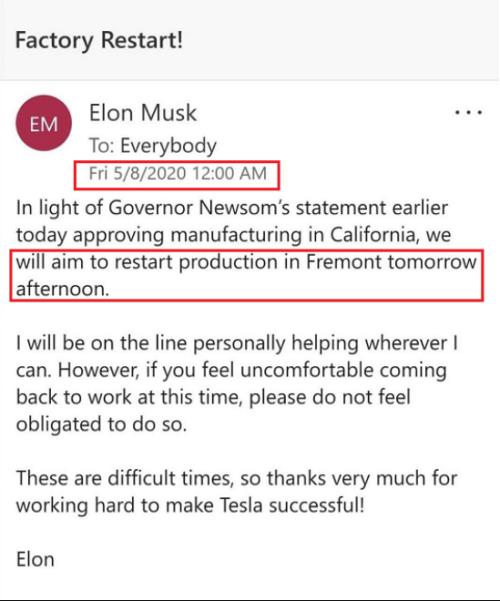Click the word manufacturing in the first paragraph
Screen dimensions: 500x601
pos(236,235)
